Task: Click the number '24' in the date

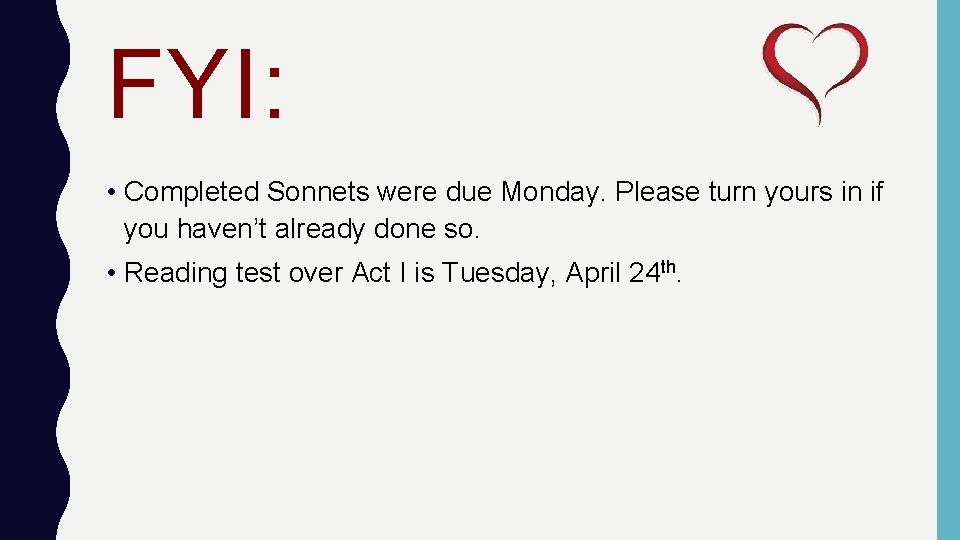Action: tap(645, 273)
